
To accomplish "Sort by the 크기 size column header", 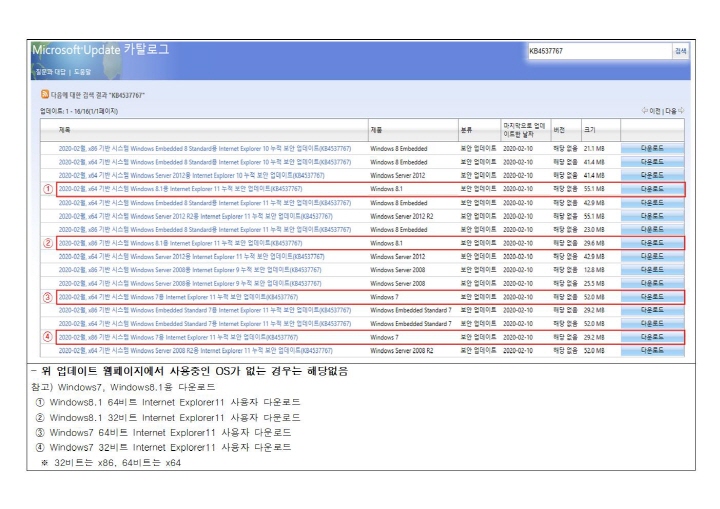I will (590, 130).
